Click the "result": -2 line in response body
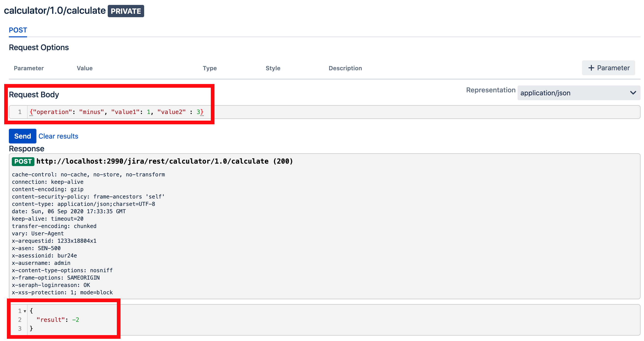This screenshot has width=644, height=341. click(x=58, y=320)
